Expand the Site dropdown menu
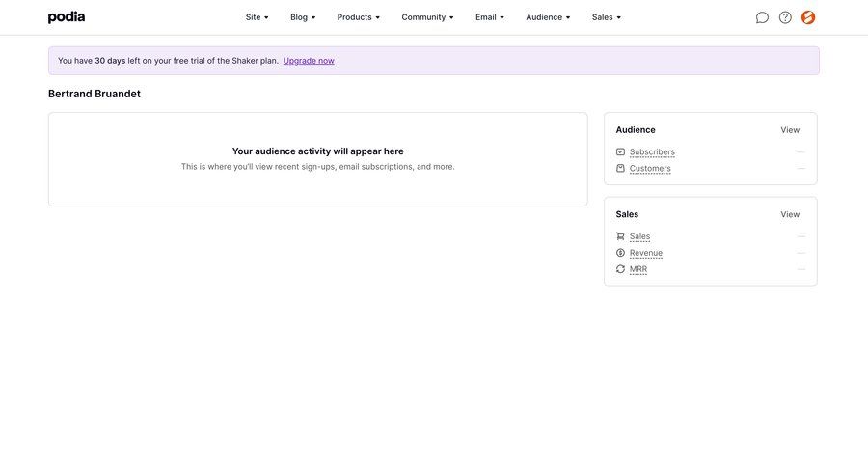This screenshot has width=868, height=467. coord(258,17)
